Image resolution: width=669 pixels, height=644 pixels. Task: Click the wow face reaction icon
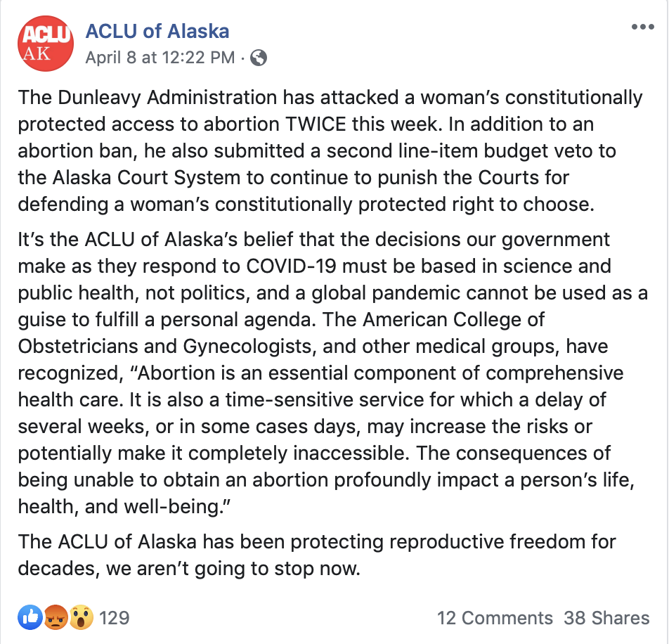coord(81,617)
